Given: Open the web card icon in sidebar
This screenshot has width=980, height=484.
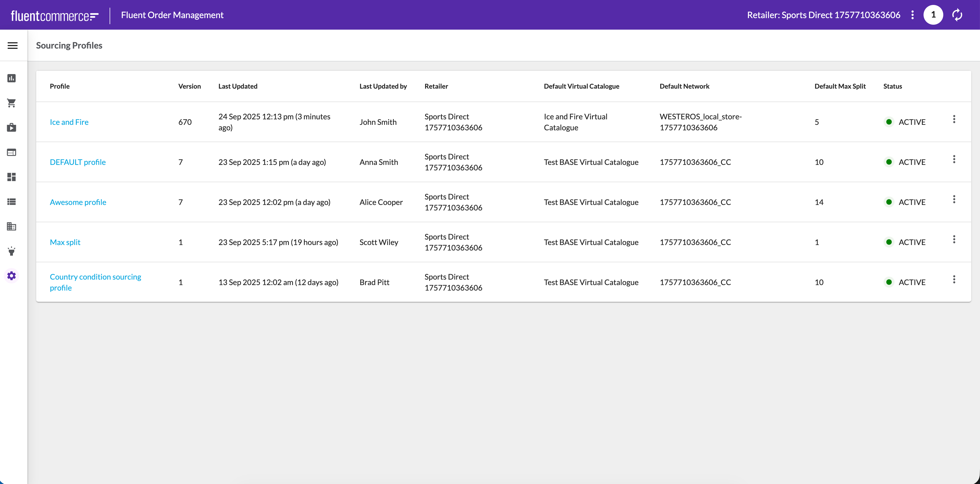Looking at the screenshot, I should 12,152.
